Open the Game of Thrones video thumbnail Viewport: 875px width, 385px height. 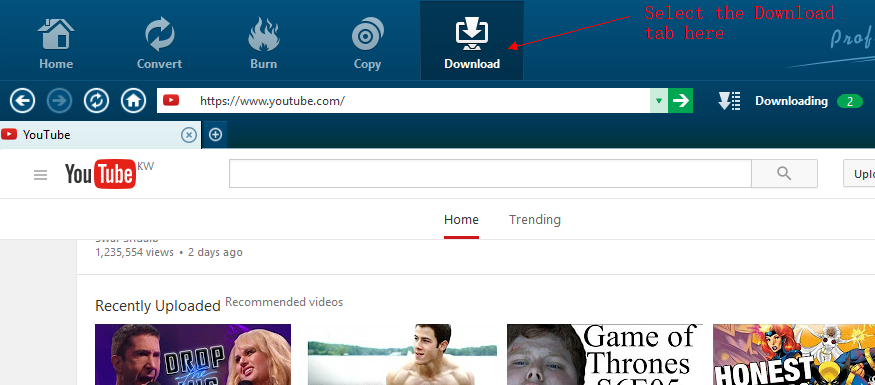[x=605, y=355]
